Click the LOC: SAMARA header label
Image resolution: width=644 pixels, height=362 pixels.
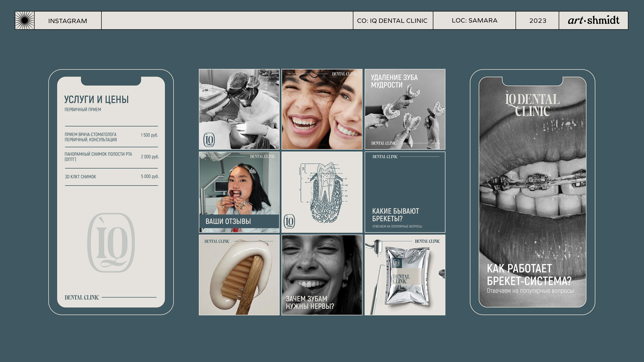pyautogui.click(x=474, y=21)
